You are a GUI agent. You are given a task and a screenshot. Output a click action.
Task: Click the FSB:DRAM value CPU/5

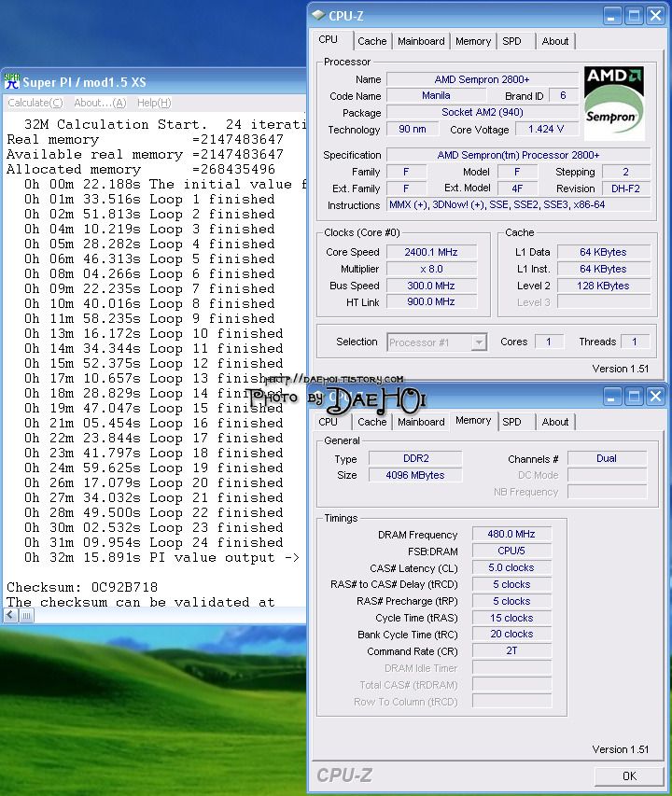click(x=511, y=551)
